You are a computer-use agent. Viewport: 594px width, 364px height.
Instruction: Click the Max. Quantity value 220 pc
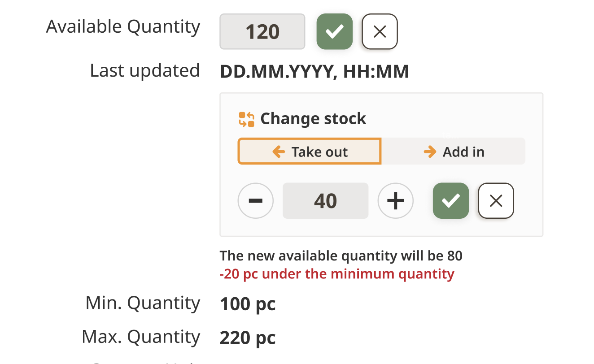coord(248,338)
